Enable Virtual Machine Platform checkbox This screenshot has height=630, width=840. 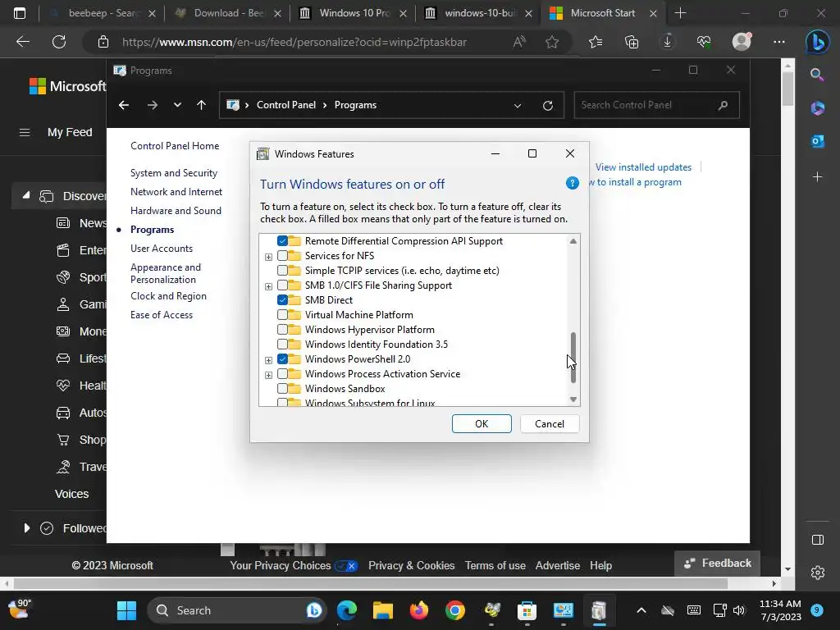(282, 314)
